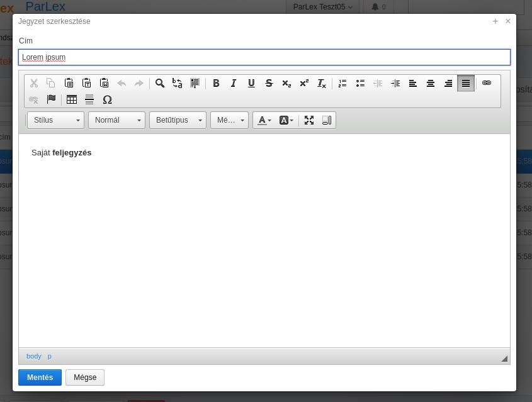Click the Redo arrow icon
Image resolution: width=532 pixels, height=402 pixels.
click(x=139, y=83)
